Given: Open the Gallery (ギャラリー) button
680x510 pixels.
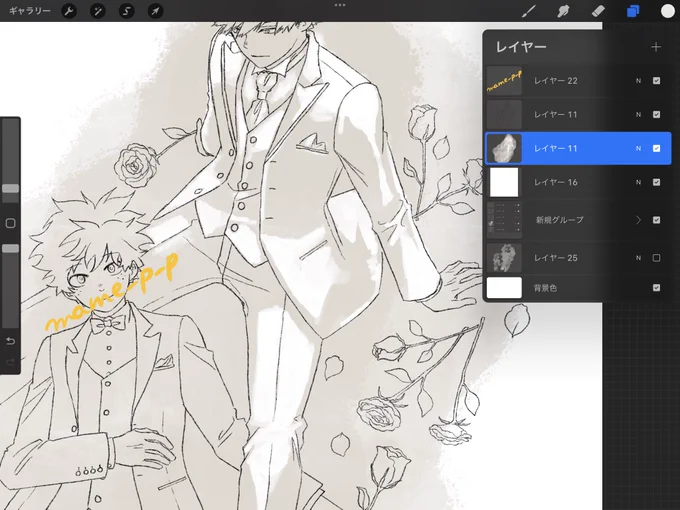Looking at the screenshot, I should (29, 11).
